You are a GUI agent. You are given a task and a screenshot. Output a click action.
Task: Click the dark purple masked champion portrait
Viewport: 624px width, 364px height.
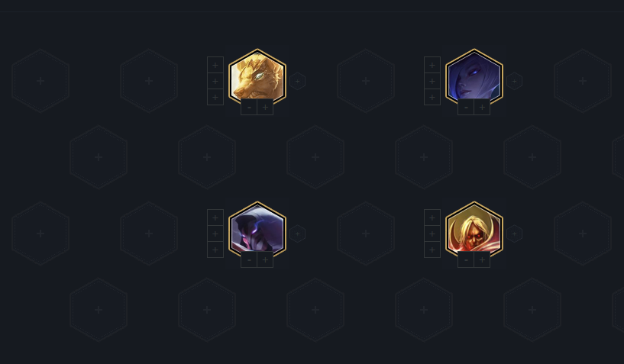coord(257,230)
